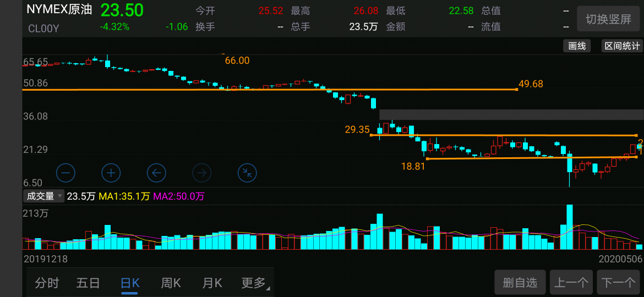This screenshot has height=297, width=644.
Task: Click the 36.08 price axis label
Action: coord(36,117)
